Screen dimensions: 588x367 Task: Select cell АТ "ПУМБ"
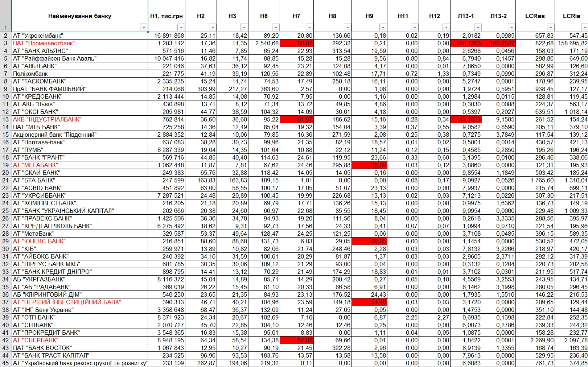click(80, 150)
